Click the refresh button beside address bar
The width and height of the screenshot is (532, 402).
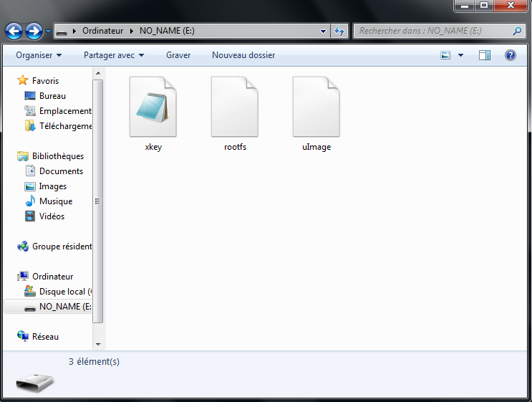pyautogui.click(x=340, y=32)
